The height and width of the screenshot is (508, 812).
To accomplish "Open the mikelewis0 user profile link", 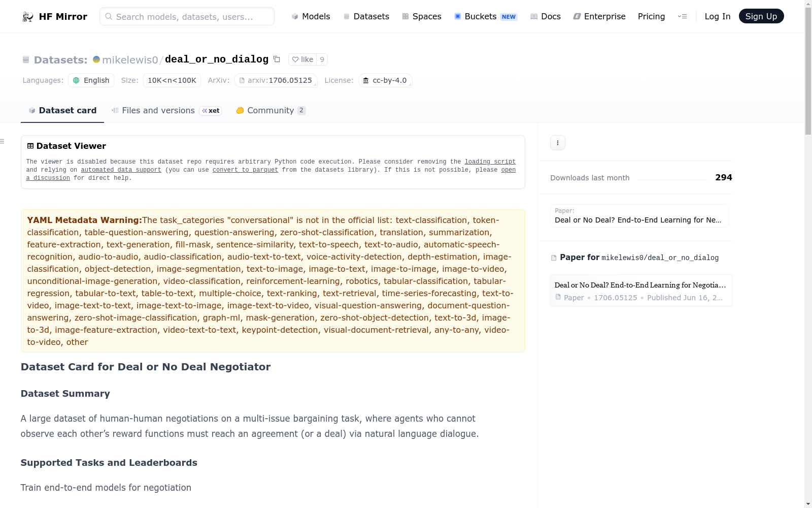I will tap(130, 59).
